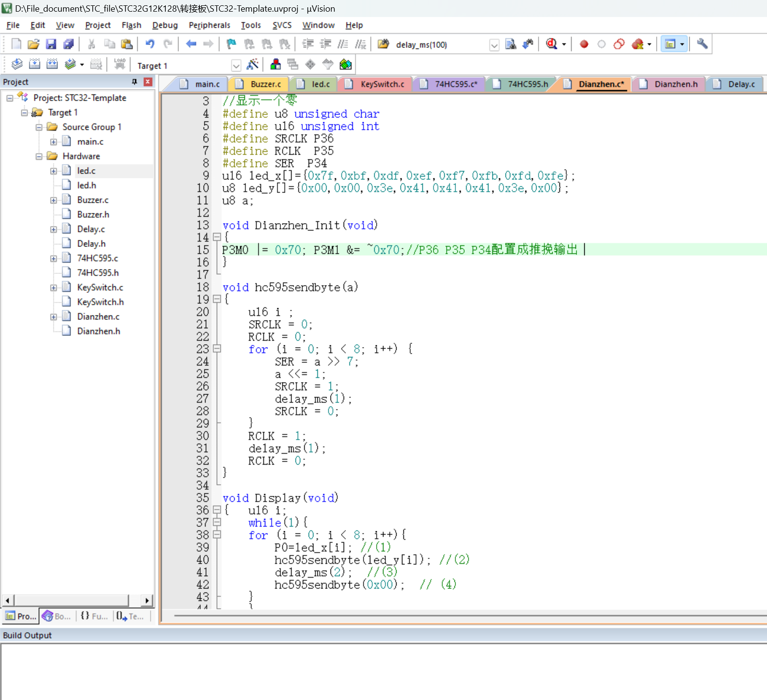Click the Download LOAD icon

coord(120,65)
